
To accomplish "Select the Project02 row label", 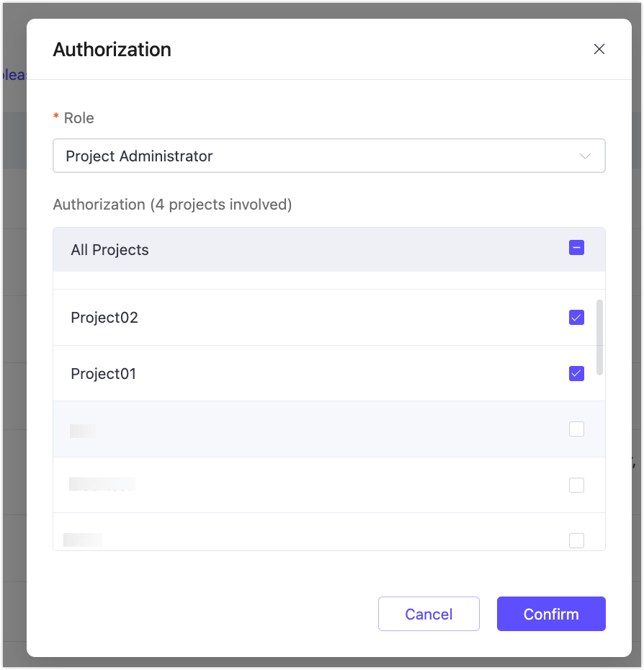I will [104, 317].
